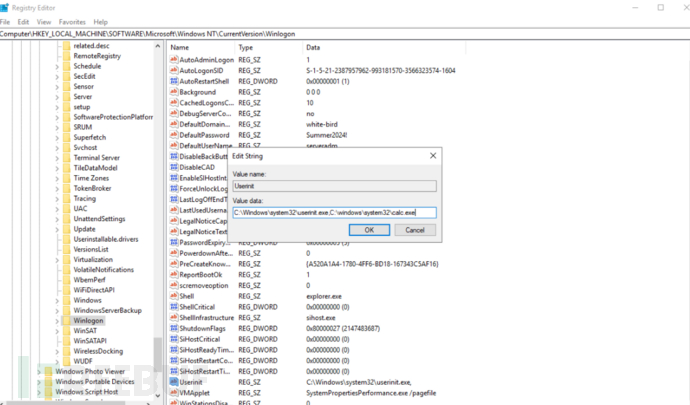Click the Windows Photo Viewer folder icon
Screen dimensions: 690x405
click(48, 372)
